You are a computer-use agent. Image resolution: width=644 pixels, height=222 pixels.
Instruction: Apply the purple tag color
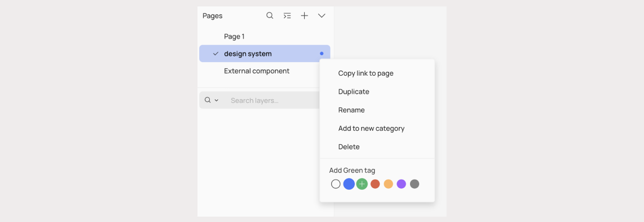click(401, 184)
